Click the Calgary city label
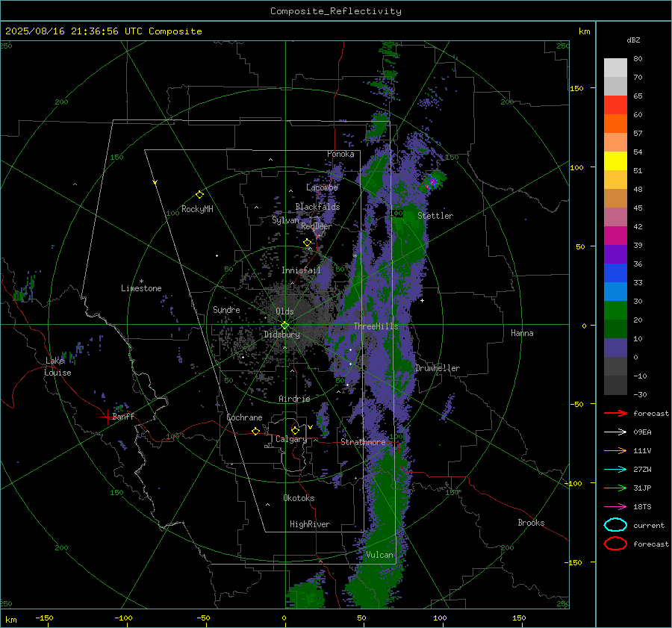 (x=291, y=439)
